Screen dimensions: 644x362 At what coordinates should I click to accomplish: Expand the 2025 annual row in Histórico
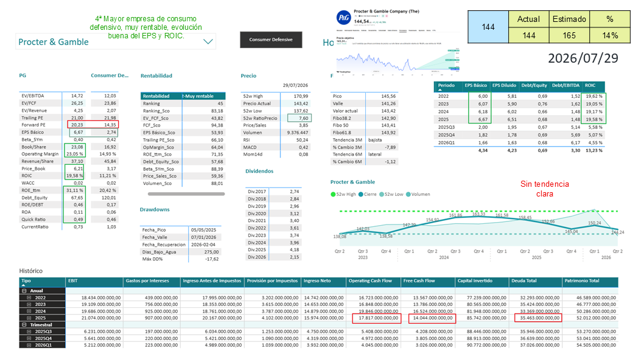click(x=29, y=318)
